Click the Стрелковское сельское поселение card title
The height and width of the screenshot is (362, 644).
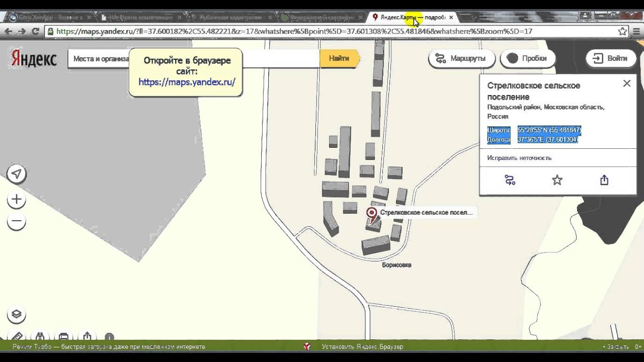[x=534, y=91]
